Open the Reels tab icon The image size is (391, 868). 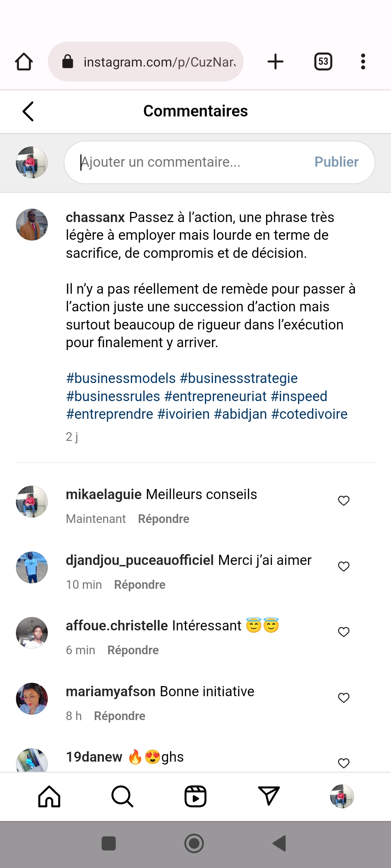195,796
